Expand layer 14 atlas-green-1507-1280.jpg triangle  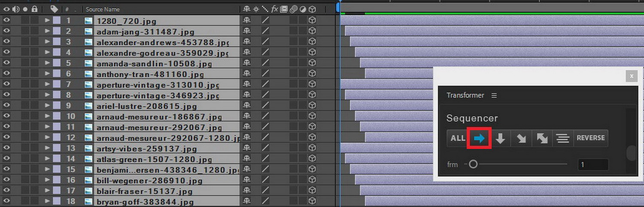[x=48, y=159]
